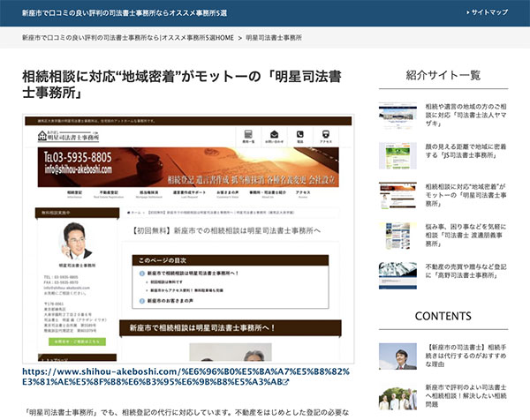Open article 新座市で評判のよい司法書士へ相続相談

466,395
